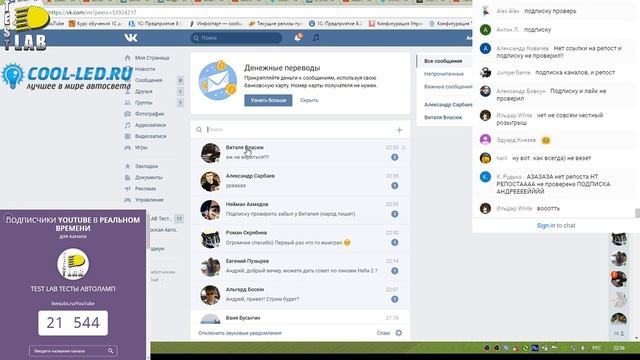Image resolution: width=640 pixels, height=360 pixels.
Task: Focus the conversations search field
Action: tap(300, 130)
